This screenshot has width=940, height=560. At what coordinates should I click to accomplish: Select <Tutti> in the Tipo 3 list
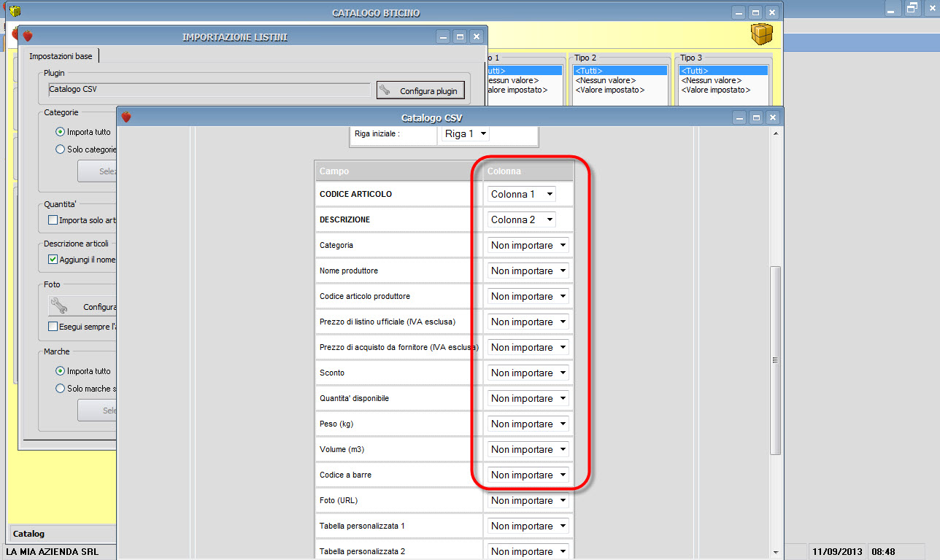(723, 71)
